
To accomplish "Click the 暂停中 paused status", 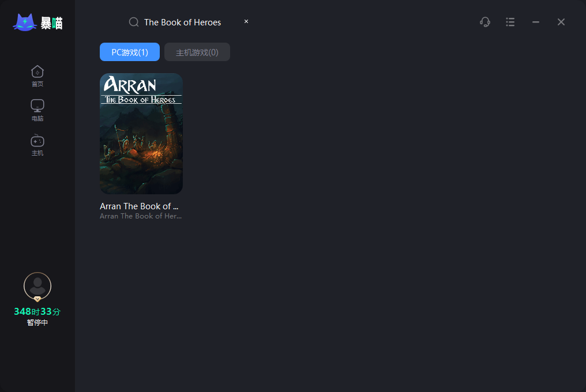I will point(37,322).
